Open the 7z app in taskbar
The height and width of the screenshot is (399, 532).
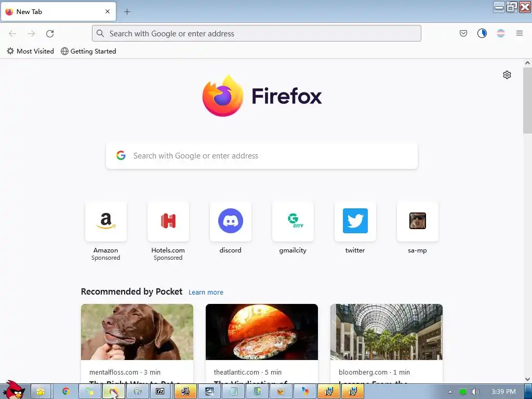click(x=160, y=391)
